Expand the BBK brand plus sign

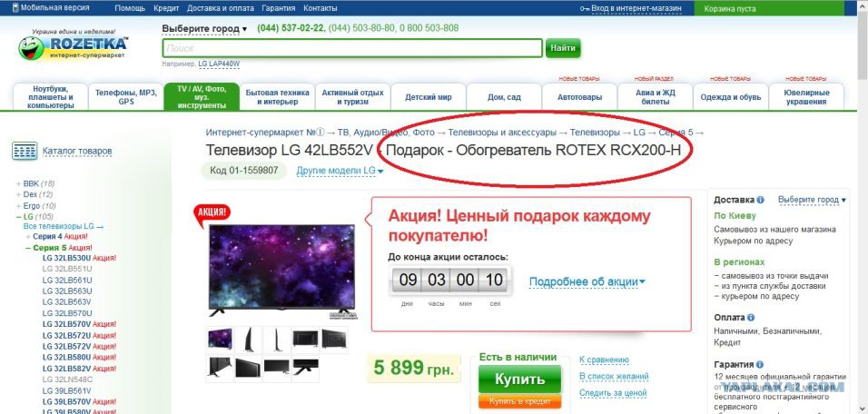pos(18,183)
